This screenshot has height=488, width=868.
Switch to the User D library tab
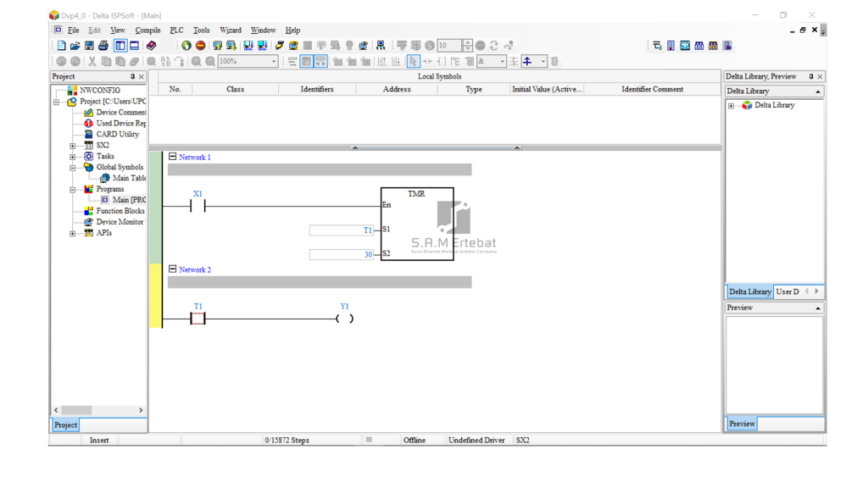(787, 291)
